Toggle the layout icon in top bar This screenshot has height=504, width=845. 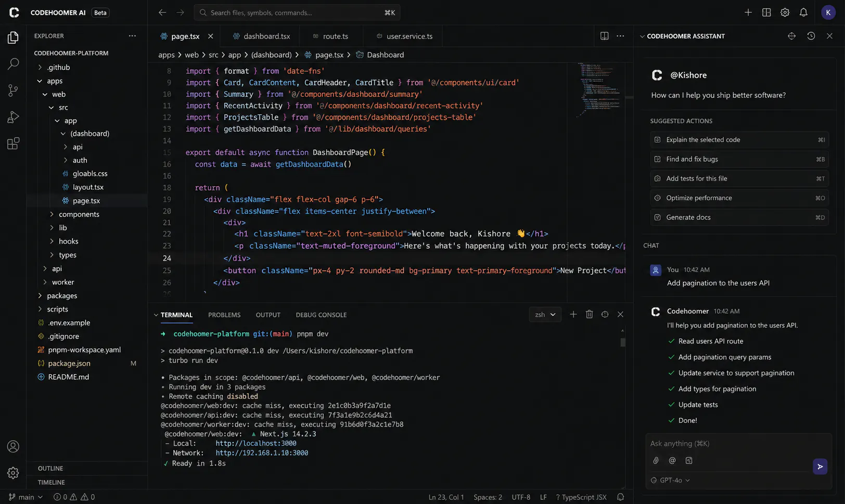click(766, 12)
